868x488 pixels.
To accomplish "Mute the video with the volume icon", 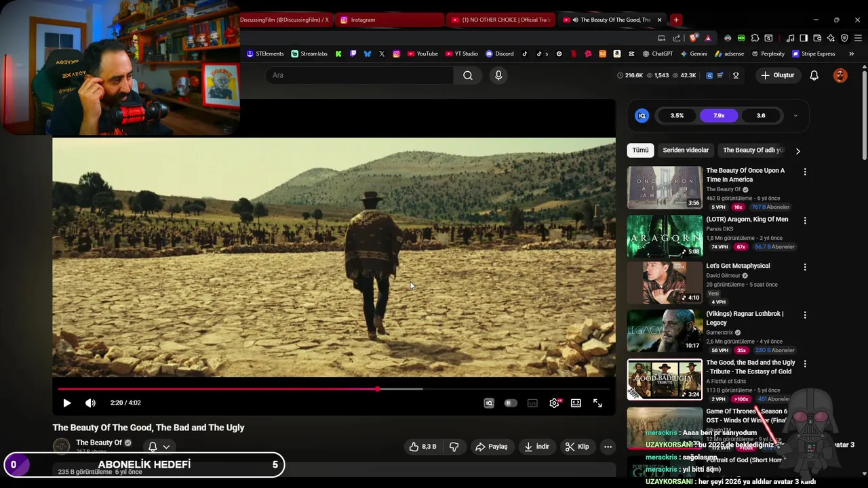I will (90, 403).
